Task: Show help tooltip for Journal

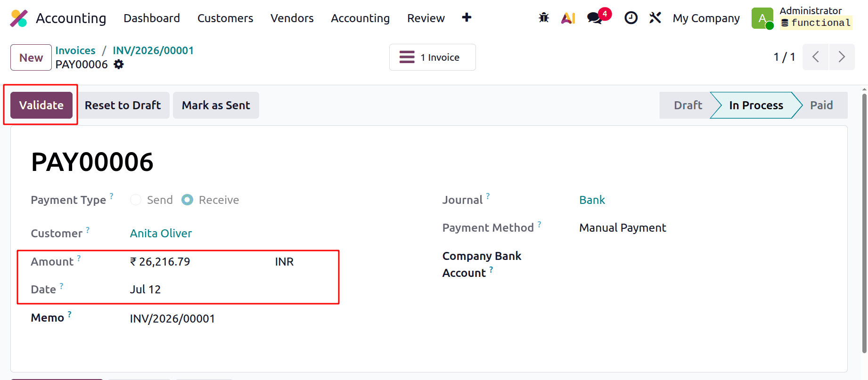Action: coord(488,196)
